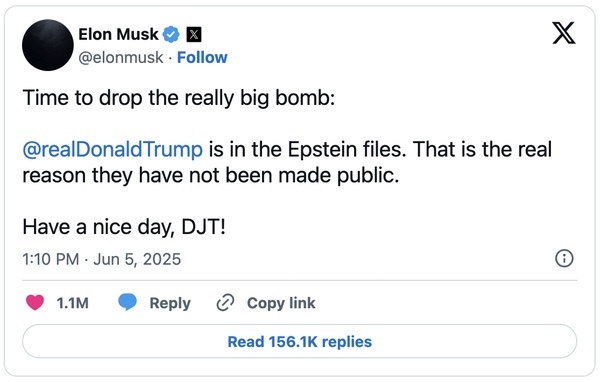Image resolution: width=600 pixels, height=382 pixels.
Task: Open the dark profile avatar
Action: point(48,45)
